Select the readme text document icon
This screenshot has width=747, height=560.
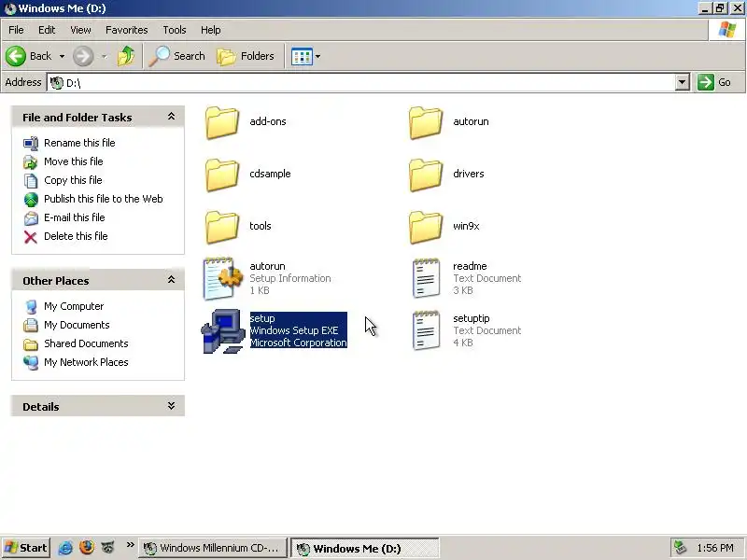pyautogui.click(x=427, y=278)
